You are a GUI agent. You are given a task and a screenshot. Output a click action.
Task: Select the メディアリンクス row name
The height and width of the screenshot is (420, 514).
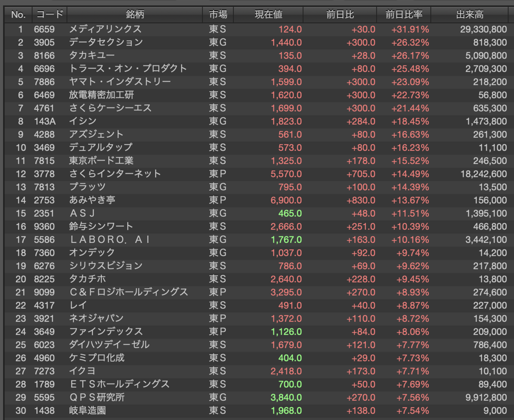(105, 29)
